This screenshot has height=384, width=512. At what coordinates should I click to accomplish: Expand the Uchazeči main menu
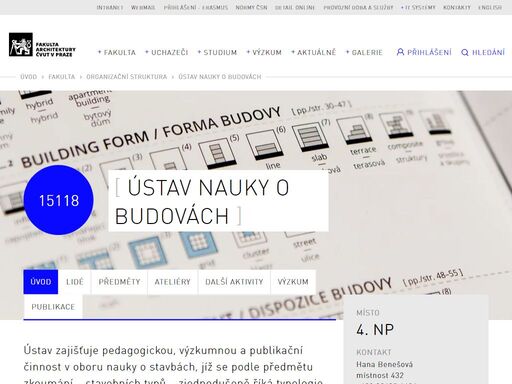point(167,52)
